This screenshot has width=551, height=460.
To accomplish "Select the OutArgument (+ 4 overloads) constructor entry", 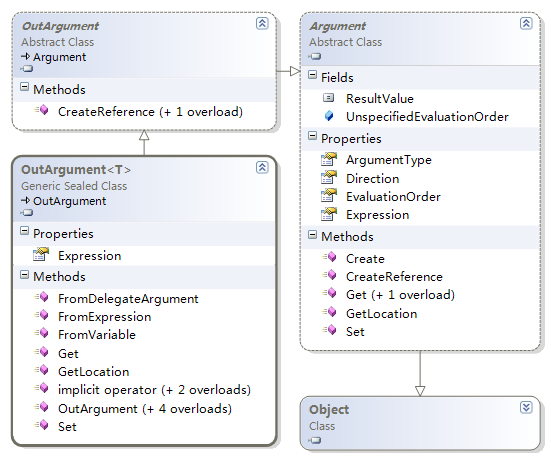I will [x=145, y=409].
